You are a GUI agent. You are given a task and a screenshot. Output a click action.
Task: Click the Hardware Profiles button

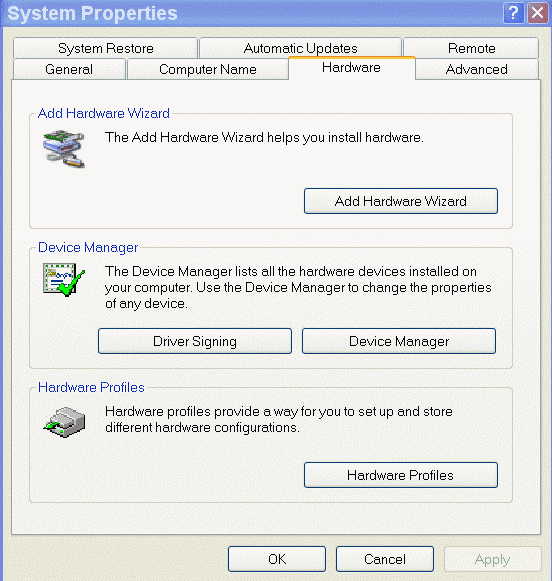click(x=401, y=475)
